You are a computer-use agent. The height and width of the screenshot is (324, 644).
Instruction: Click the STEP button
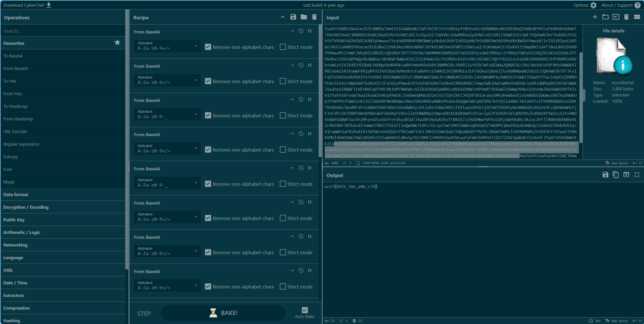(144, 313)
